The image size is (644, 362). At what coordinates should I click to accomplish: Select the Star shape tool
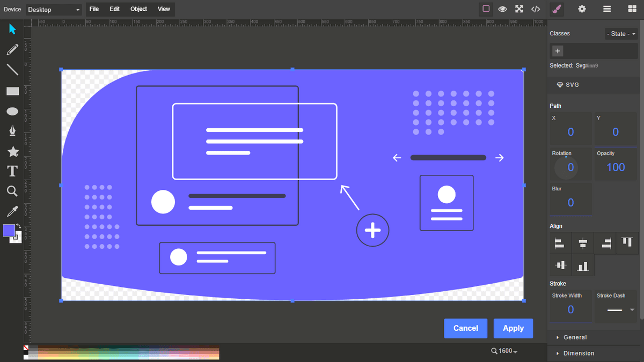click(x=13, y=152)
